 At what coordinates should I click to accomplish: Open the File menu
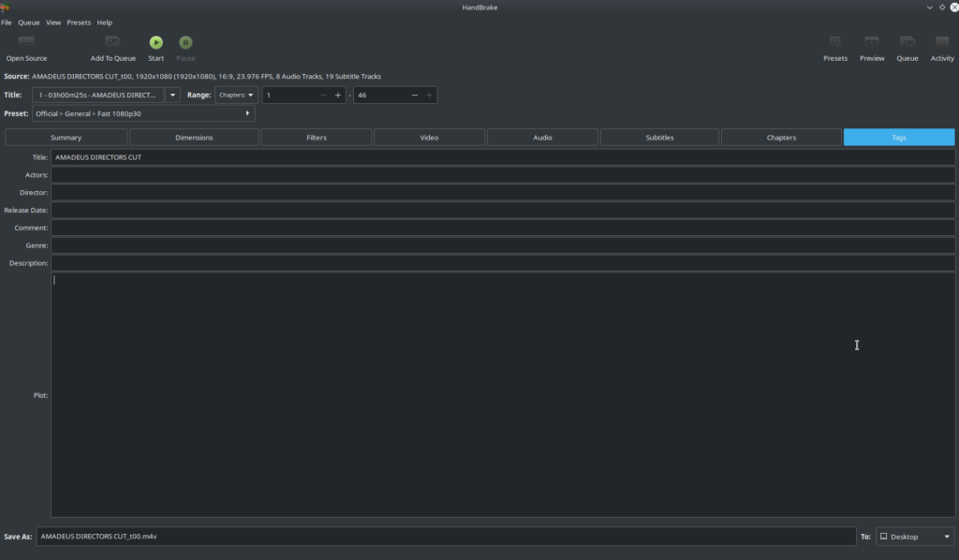(x=7, y=22)
